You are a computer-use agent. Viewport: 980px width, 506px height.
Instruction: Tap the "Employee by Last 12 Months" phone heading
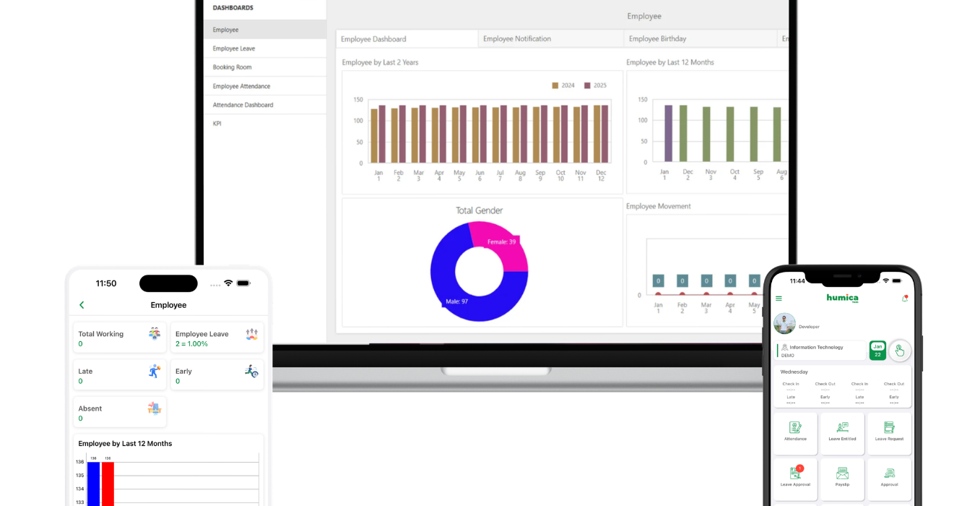[126, 444]
